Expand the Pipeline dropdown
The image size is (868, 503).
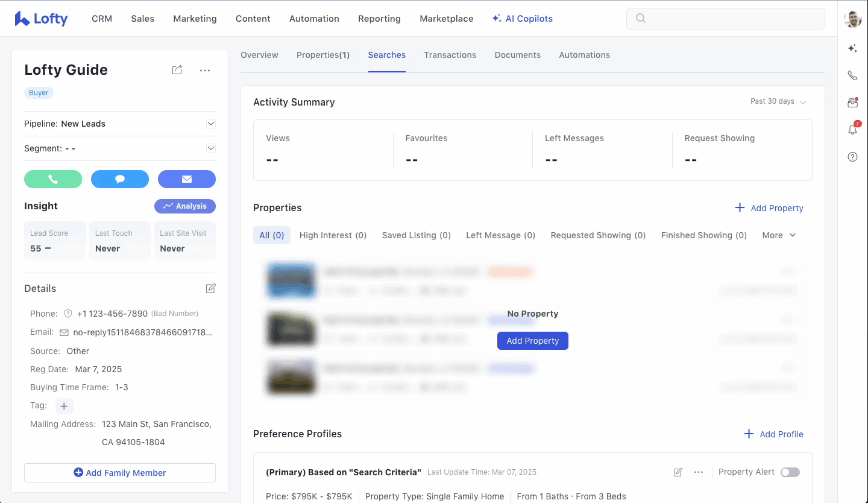211,124
